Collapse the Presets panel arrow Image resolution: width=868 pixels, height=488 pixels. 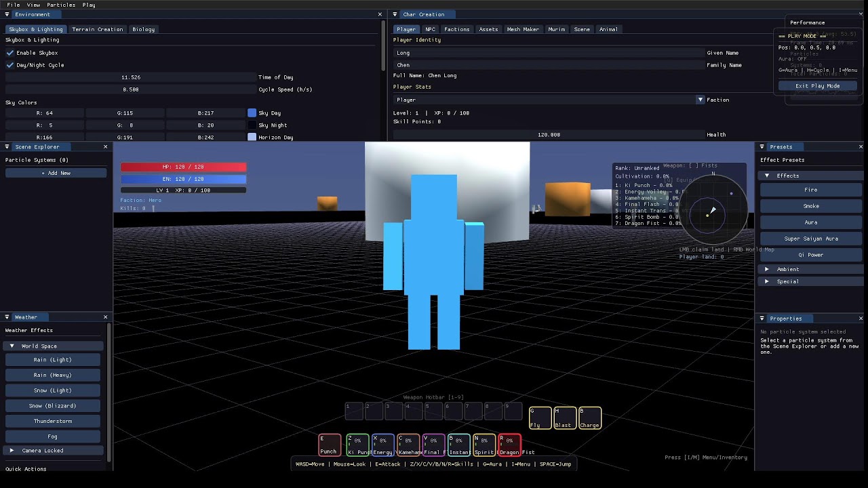pyautogui.click(x=762, y=146)
